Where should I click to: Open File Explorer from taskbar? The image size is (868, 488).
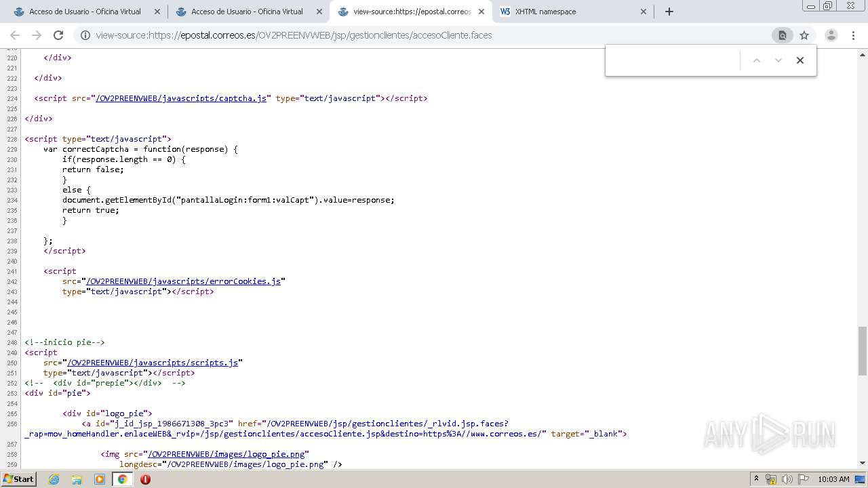tap(77, 479)
